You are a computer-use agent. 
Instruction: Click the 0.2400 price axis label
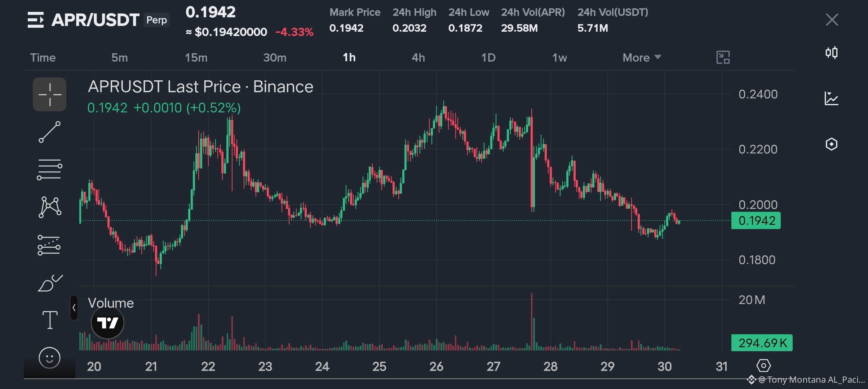[x=758, y=94]
